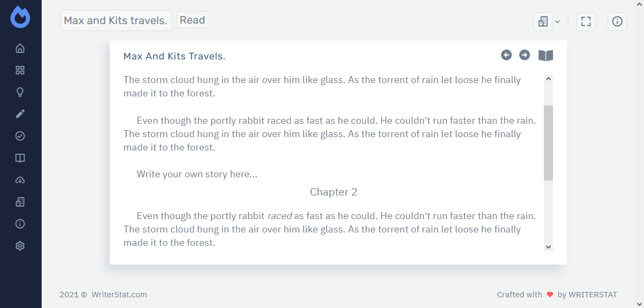Click the lightbulb ideas icon

coord(20,92)
